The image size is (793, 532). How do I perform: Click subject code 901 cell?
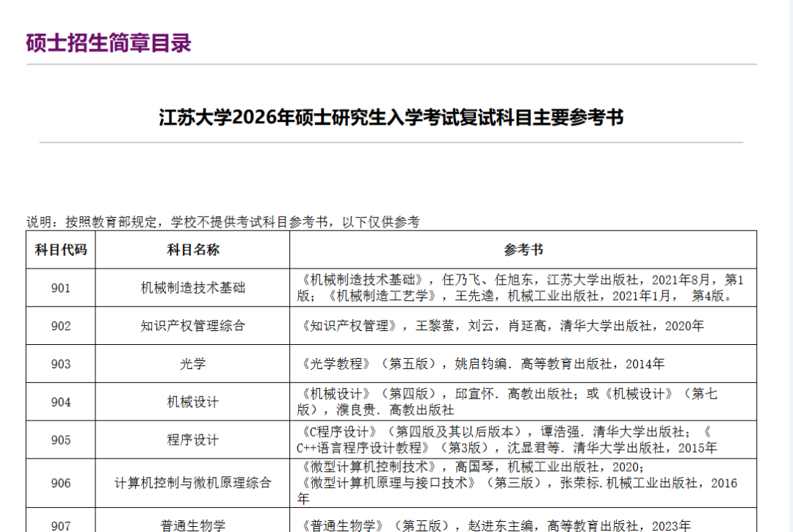(61, 288)
